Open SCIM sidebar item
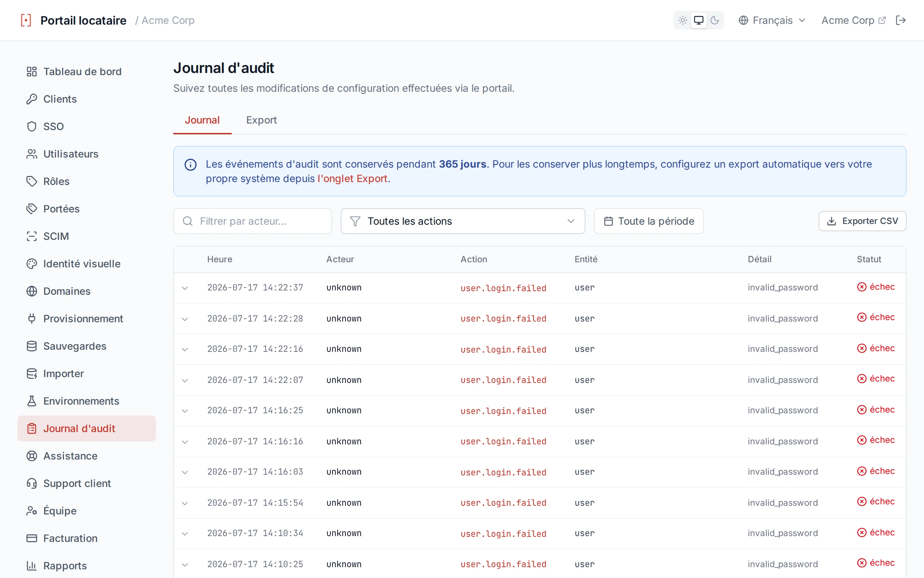Image resolution: width=924 pixels, height=578 pixels. tap(87, 236)
